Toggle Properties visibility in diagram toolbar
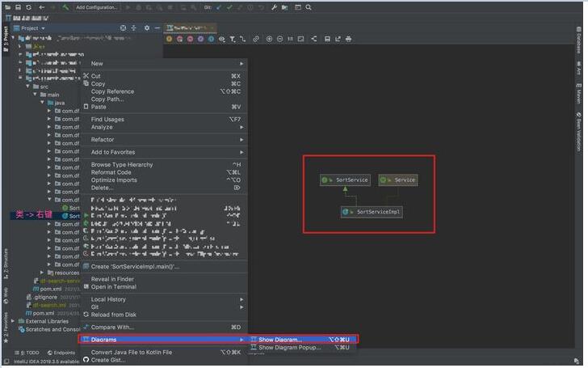588x368 pixels. pos(200,39)
